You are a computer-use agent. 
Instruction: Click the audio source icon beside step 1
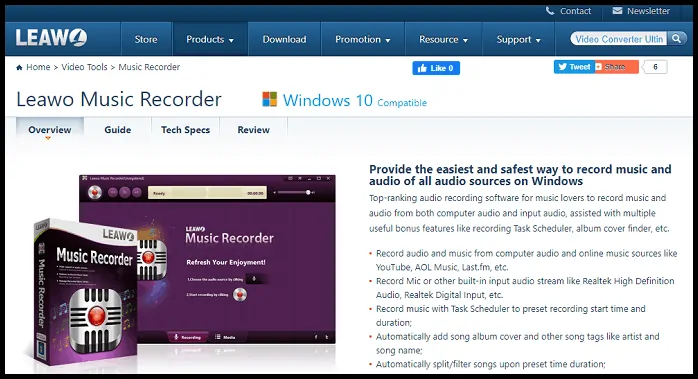point(255,279)
